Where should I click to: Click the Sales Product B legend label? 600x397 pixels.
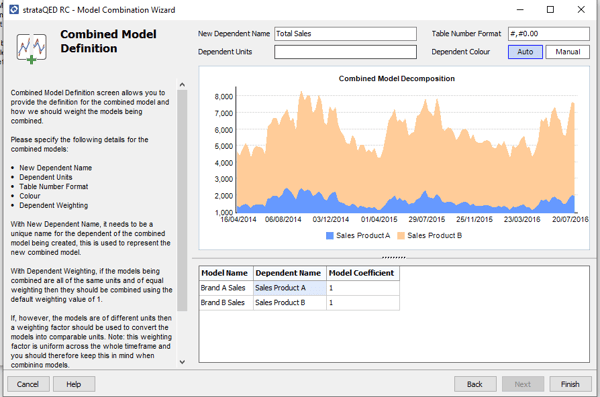[x=435, y=236]
